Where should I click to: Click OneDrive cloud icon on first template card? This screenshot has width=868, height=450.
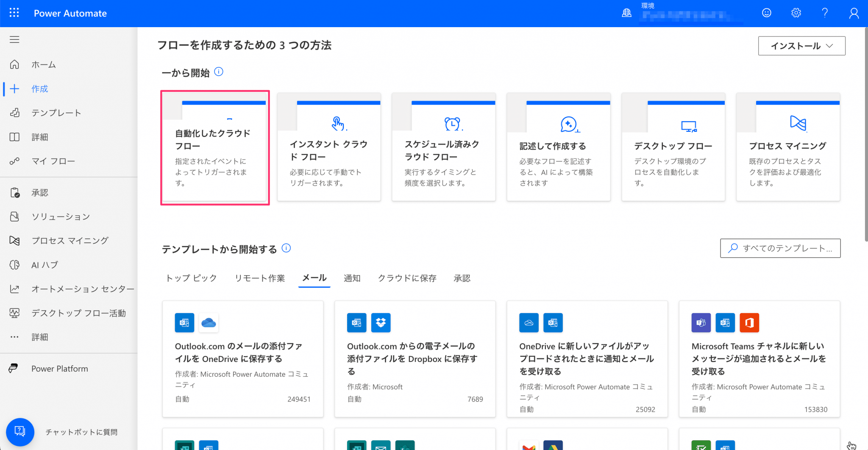pyautogui.click(x=209, y=323)
